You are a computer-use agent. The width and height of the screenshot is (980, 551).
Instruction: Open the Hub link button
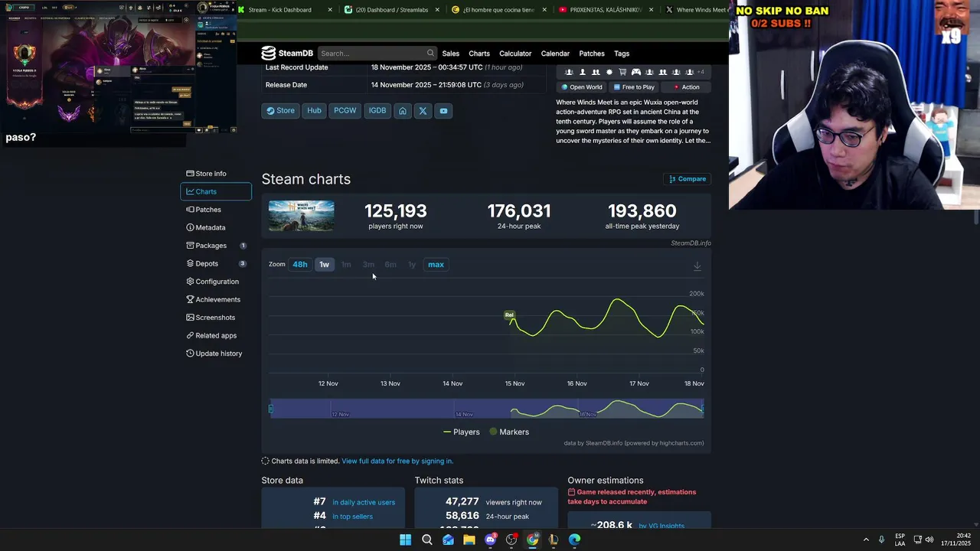[314, 111]
